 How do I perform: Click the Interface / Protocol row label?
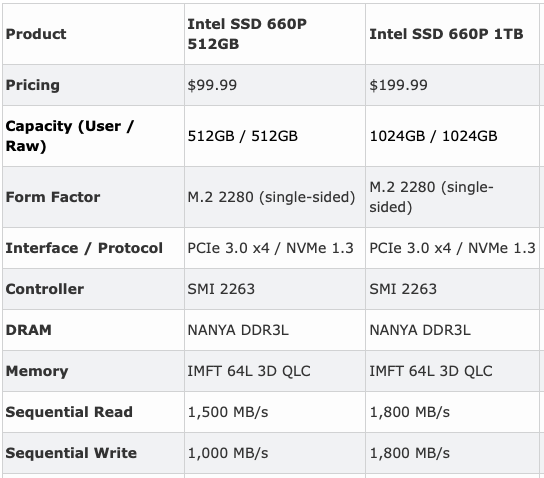84,248
